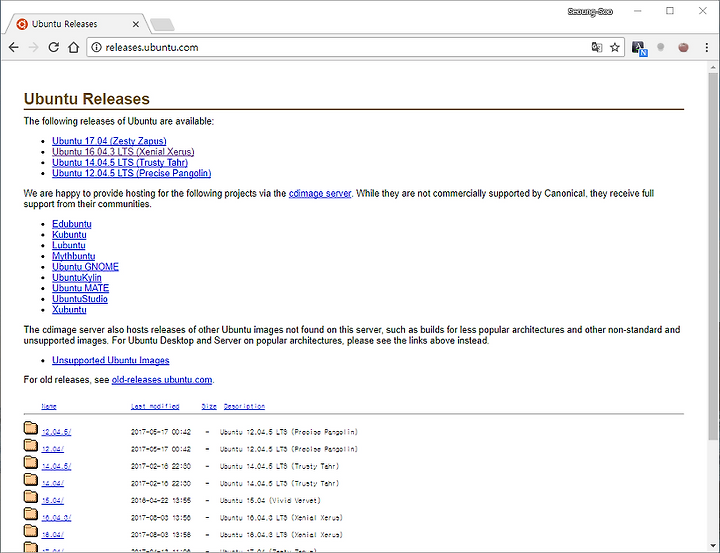Click 'Ubuntu 15.04 (Vivid Vervet)' description text
This screenshot has height=553, width=720.
[270, 501]
